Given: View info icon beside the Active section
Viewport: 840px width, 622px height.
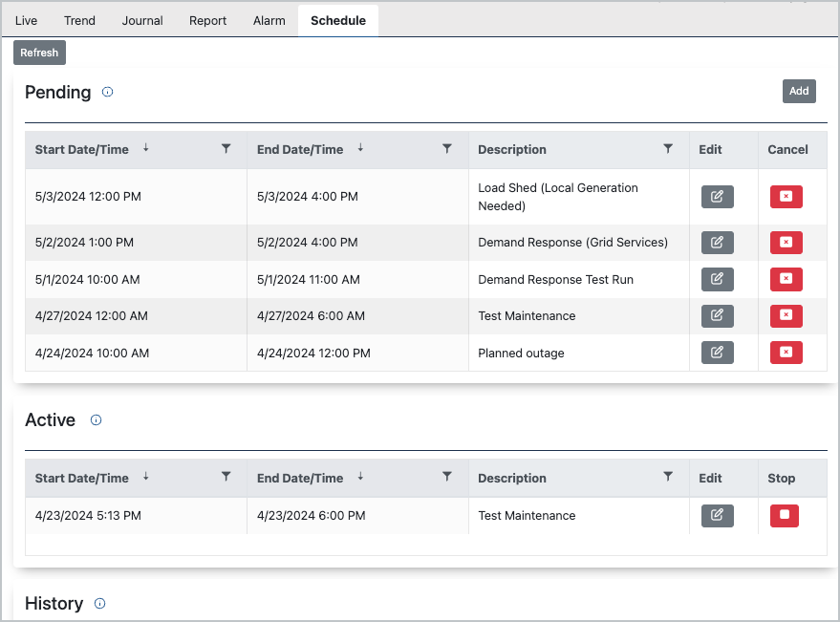Looking at the screenshot, I should 96,419.
